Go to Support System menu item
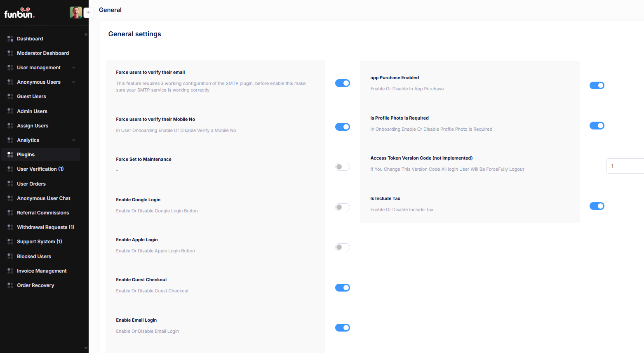The width and height of the screenshot is (644, 353). coord(39,242)
